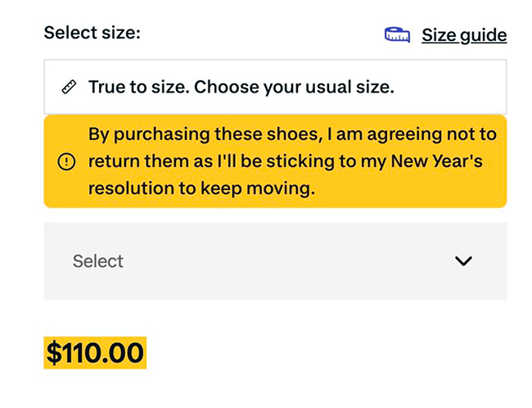Click the word guide in Size guide
The height and width of the screenshot is (408, 532).
point(483,35)
